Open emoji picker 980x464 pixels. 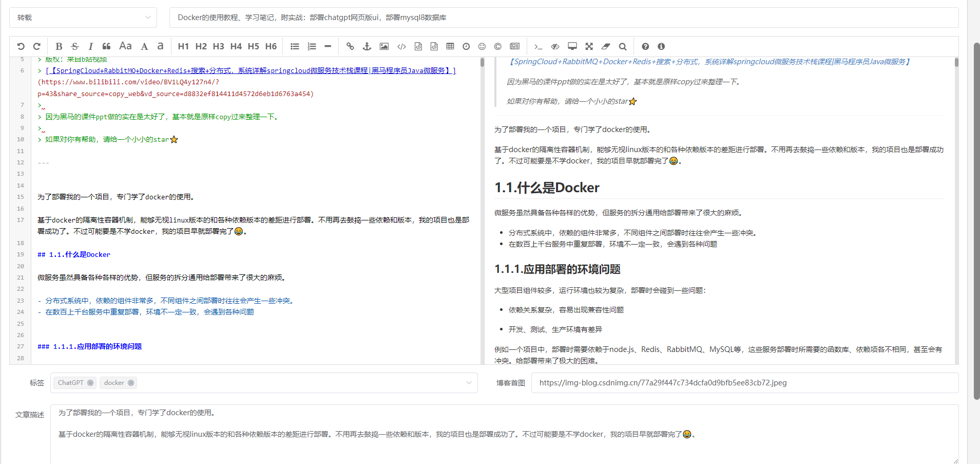click(482, 46)
